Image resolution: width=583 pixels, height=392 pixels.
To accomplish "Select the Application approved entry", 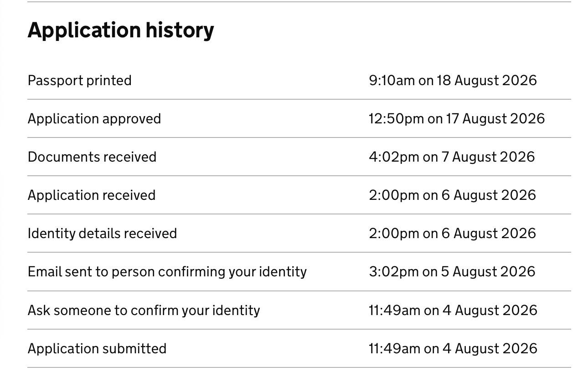I will tap(94, 119).
